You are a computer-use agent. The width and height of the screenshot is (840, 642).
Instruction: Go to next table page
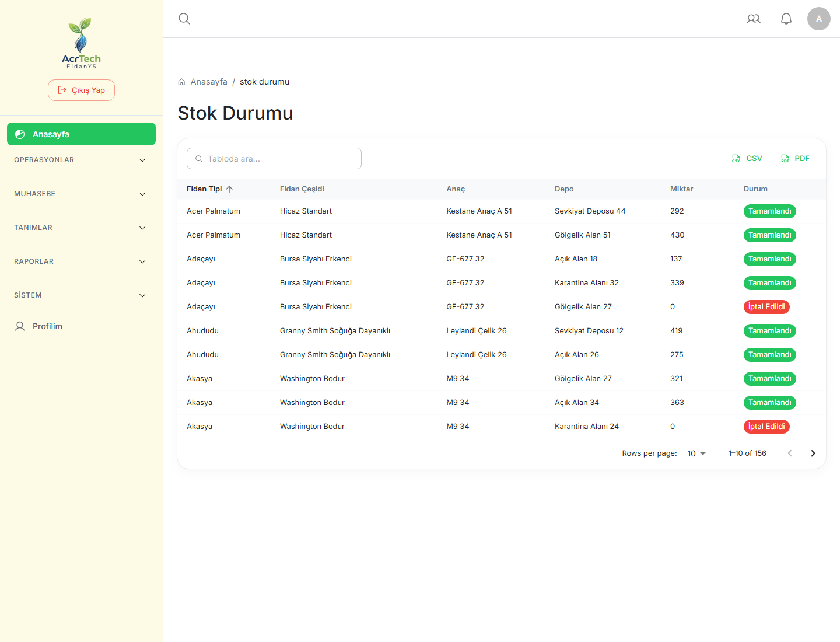(813, 453)
